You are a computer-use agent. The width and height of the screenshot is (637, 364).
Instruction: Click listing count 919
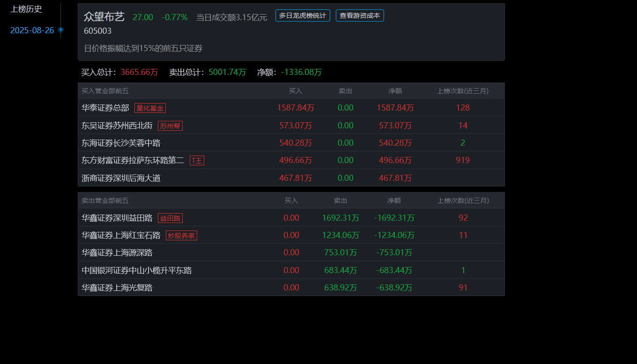[x=463, y=160]
